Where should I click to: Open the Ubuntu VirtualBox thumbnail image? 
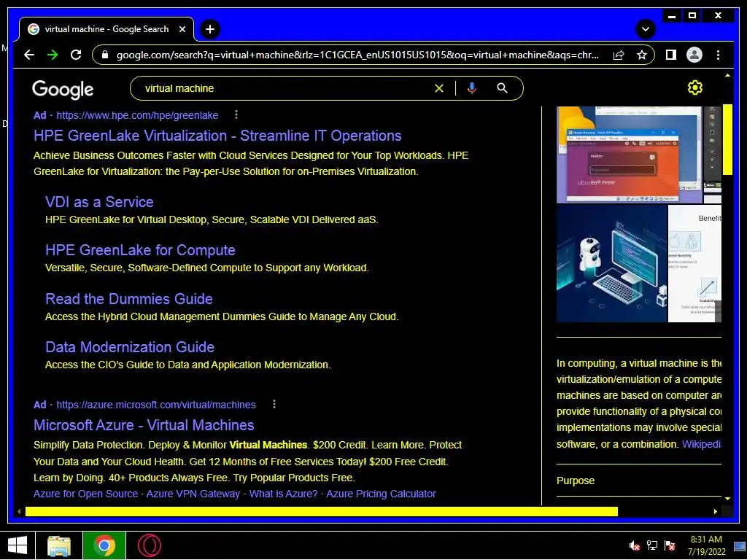click(629, 155)
